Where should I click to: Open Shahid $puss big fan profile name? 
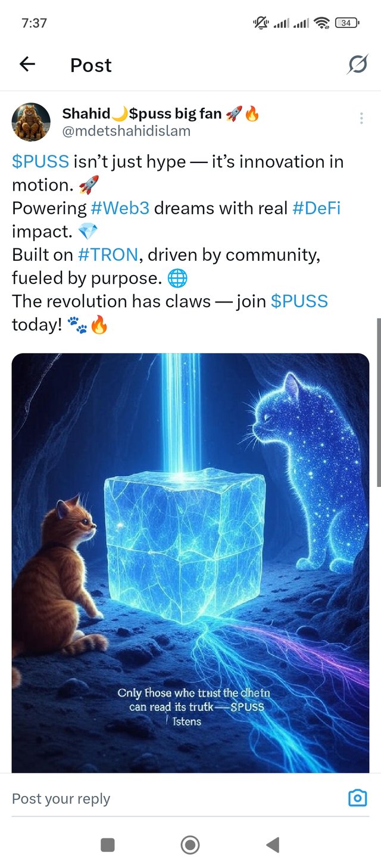[161, 113]
